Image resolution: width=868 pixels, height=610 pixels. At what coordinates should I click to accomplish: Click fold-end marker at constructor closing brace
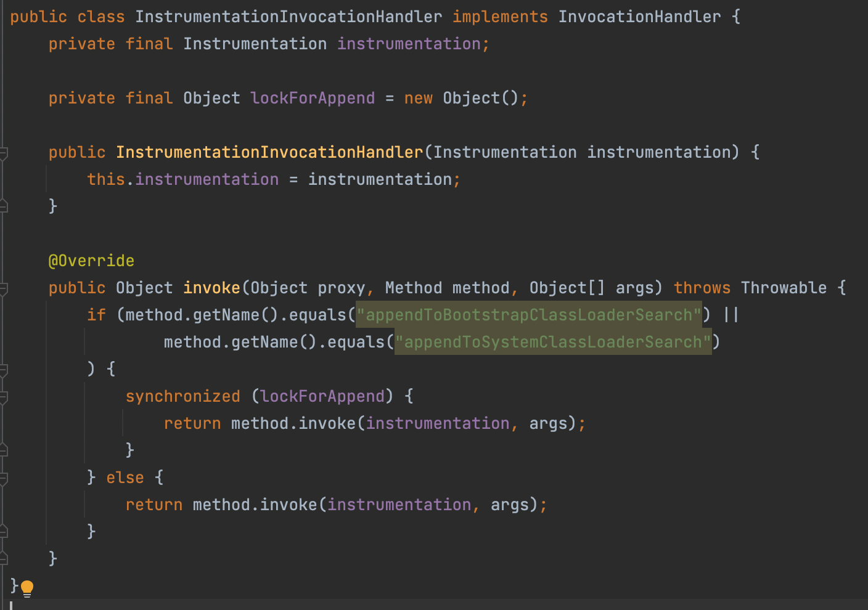coord(4,206)
